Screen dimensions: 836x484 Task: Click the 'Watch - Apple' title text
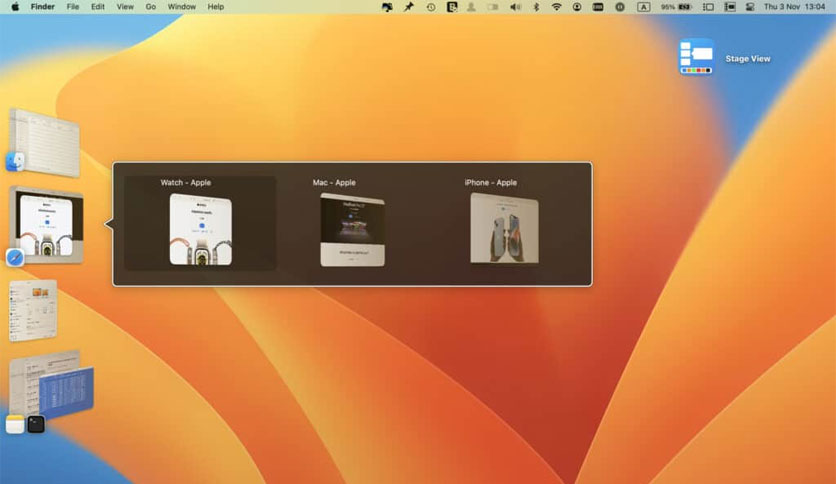pyautogui.click(x=186, y=182)
